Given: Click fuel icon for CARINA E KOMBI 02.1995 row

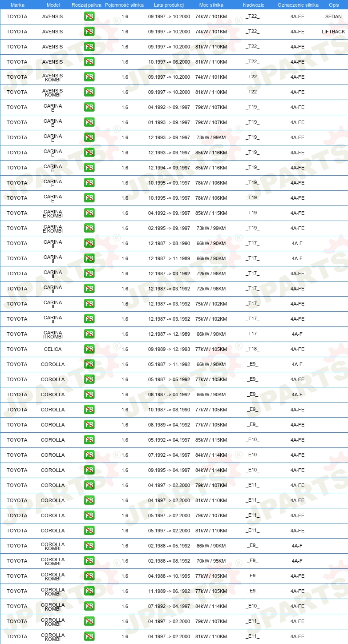Looking at the screenshot, I should (x=89, y=228).
